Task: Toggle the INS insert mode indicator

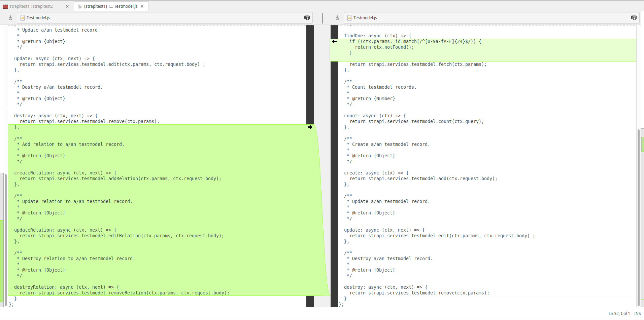Action: click(638, 313)
